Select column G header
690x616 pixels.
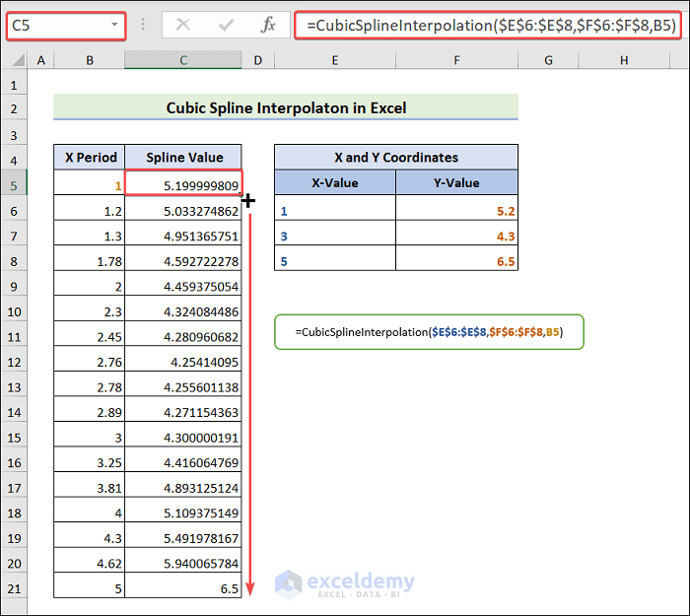[548, 60]
